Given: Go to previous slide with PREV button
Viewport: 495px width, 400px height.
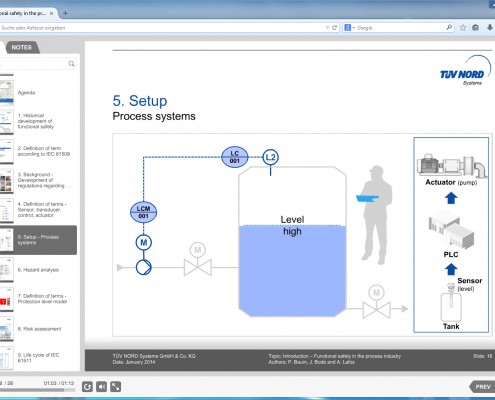Looking at the screenshot, I should tap(482, 387).
